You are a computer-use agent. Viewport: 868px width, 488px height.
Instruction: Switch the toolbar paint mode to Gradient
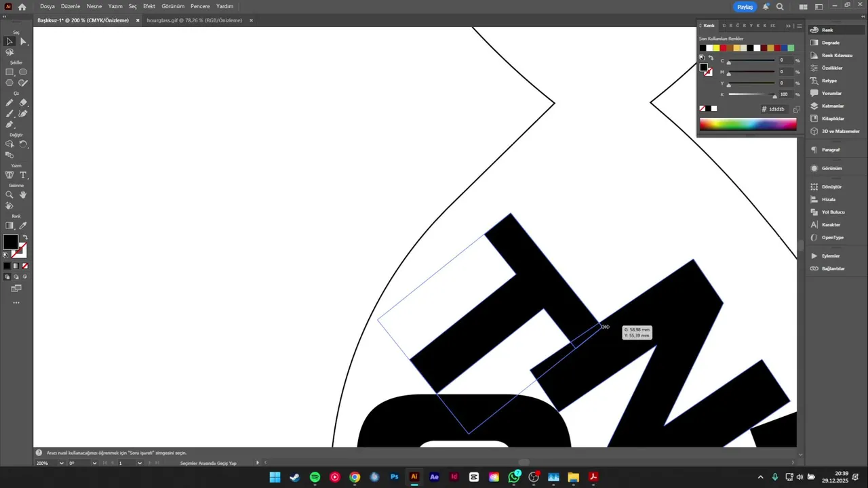click(x=16, y=266)
